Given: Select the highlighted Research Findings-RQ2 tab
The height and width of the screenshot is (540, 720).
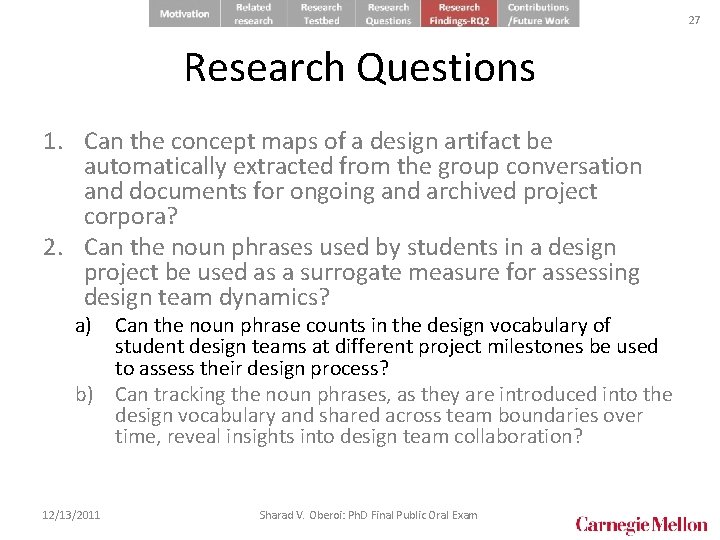Looking at the screenshot, I should coord(459,13).
